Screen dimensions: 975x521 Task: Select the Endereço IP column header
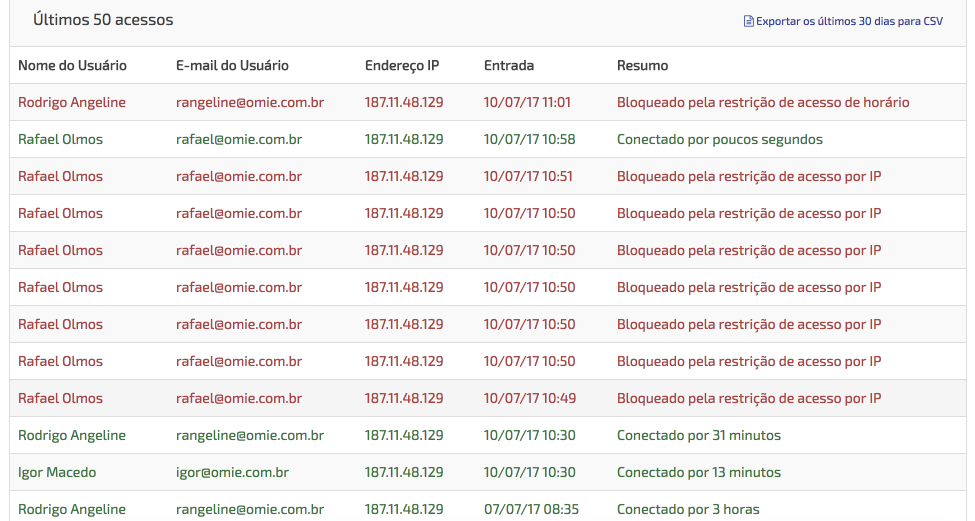402,66
